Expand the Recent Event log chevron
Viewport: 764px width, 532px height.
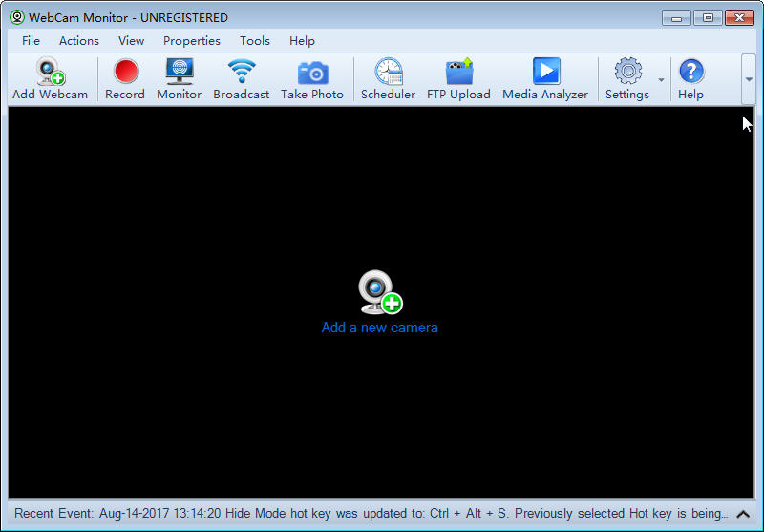pyautogui.click(x=743, y=514)
